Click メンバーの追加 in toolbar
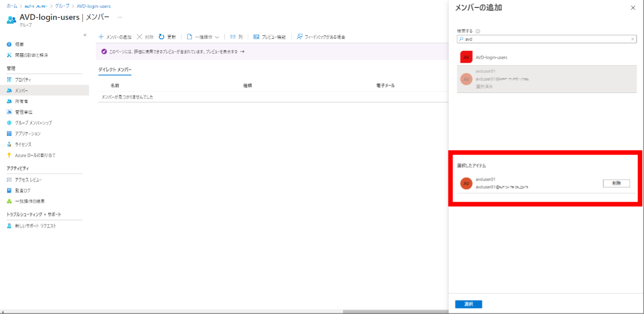 (115, 37)
